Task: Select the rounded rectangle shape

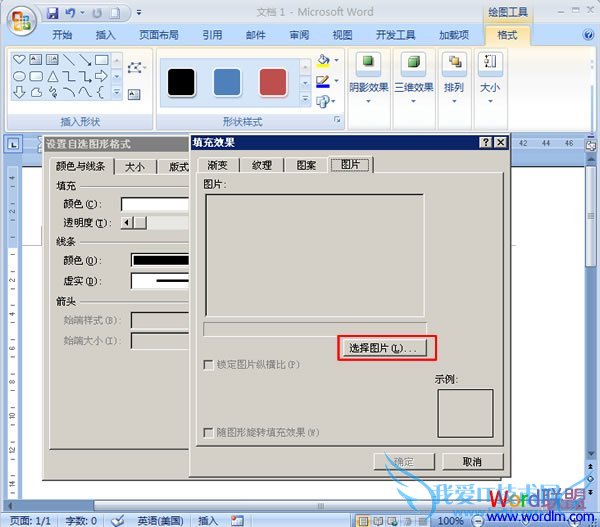Action: point(36,76)
